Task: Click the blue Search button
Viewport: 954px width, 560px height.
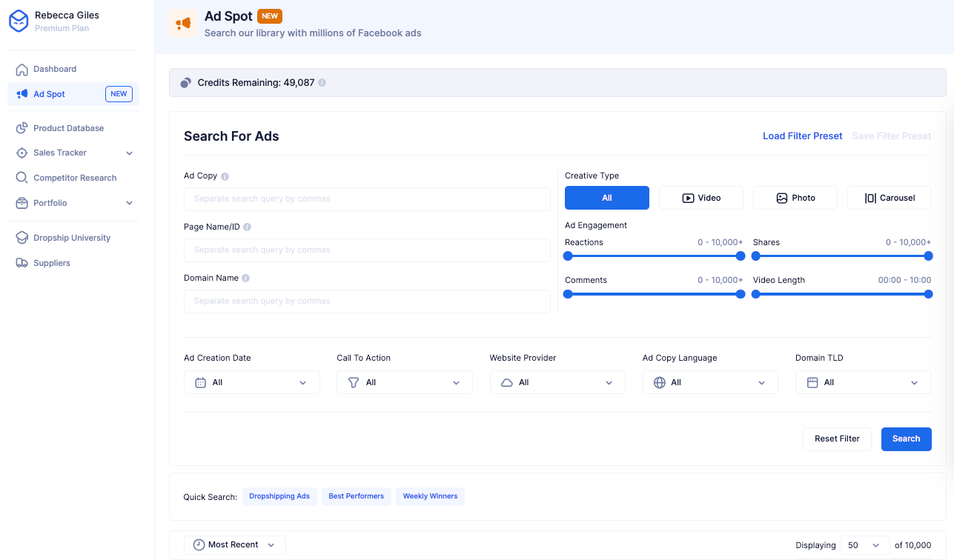Action: (x=906, y=439)
